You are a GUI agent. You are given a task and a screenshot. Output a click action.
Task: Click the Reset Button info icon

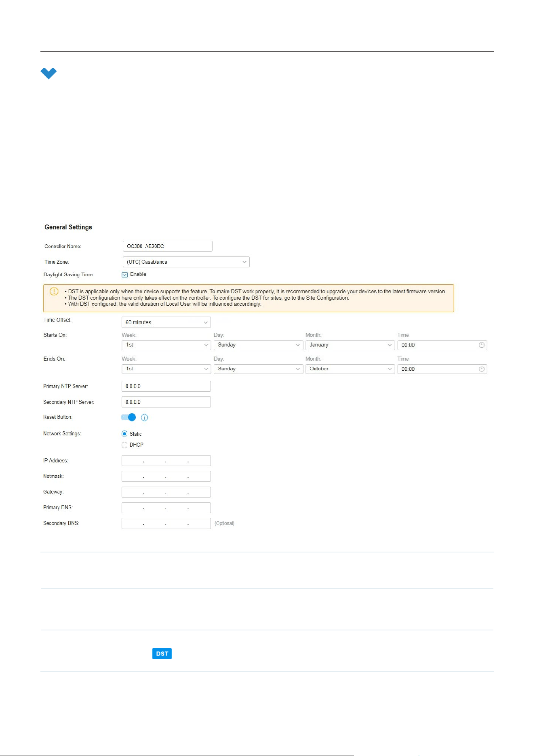(144, 418)
